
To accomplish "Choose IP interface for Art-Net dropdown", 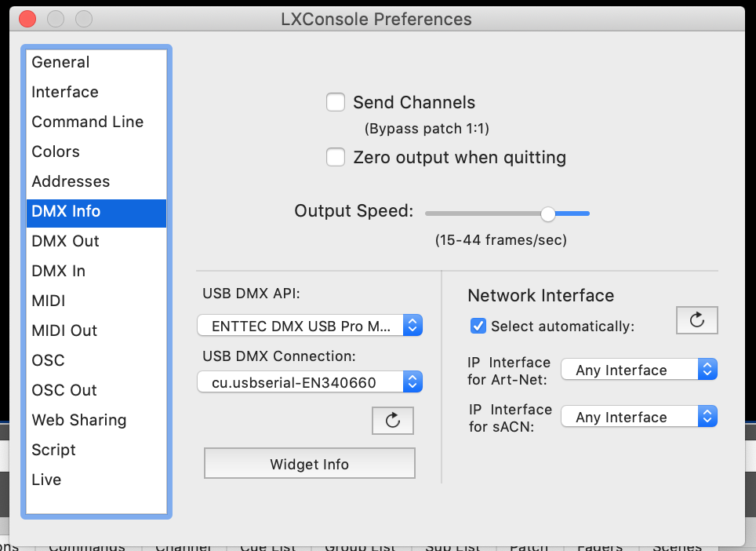I will 639,370.
